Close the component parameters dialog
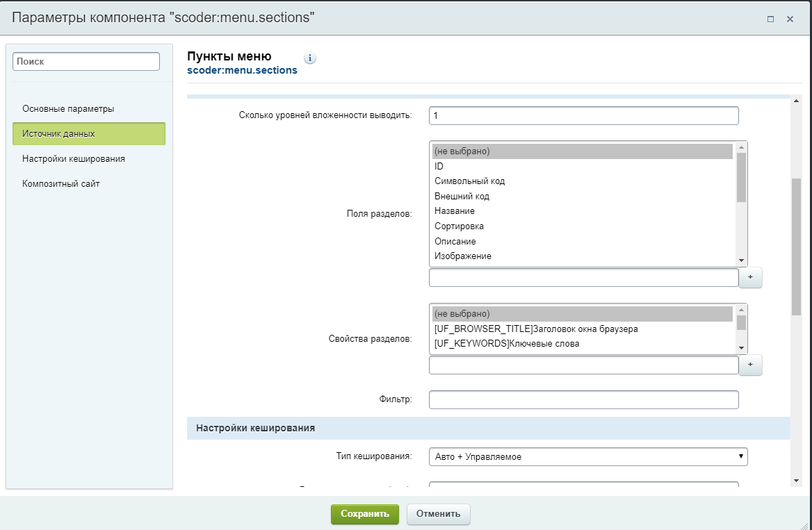Screen dimensions: 812x530 [x=790, y=19]
